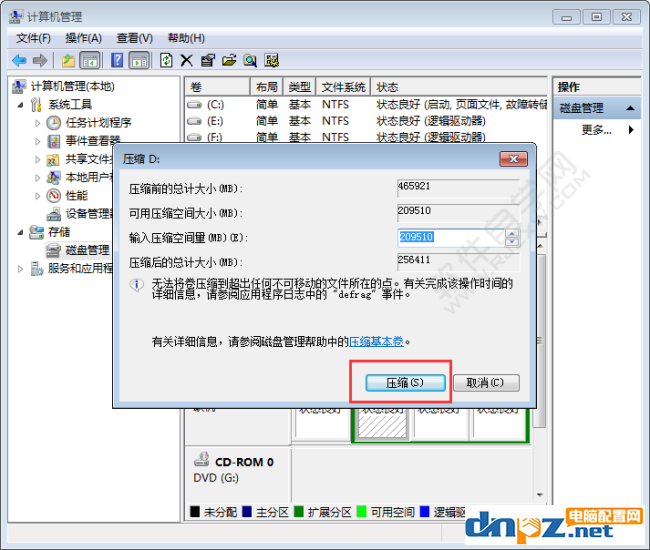
Task: Click the CD-ROM 0 disc icon
Action: [202, 459]
